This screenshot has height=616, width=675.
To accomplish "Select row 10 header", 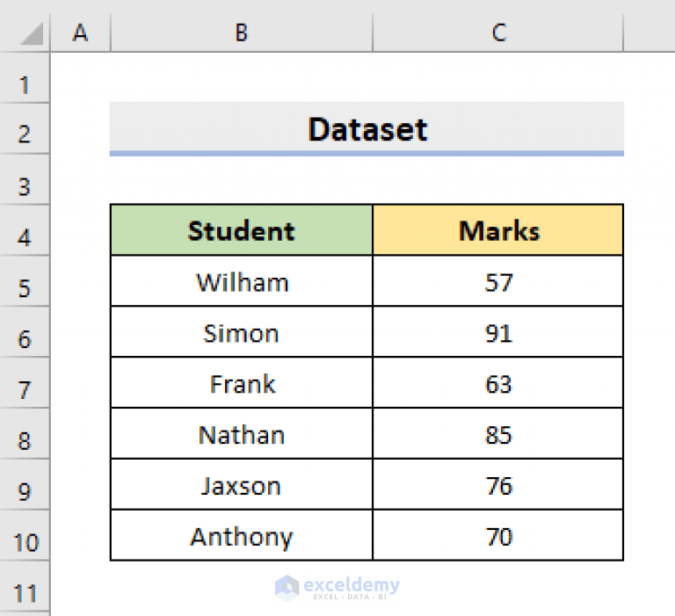I will click(25, 535).
